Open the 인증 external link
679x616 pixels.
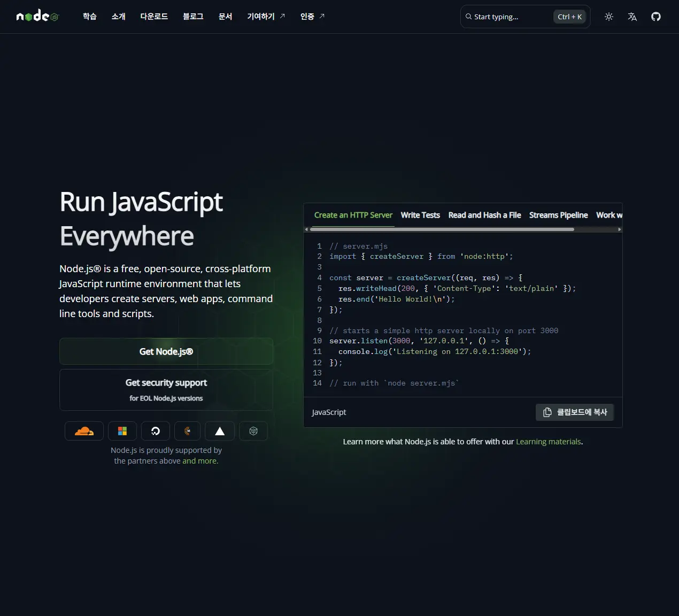(x=313, y=17)
